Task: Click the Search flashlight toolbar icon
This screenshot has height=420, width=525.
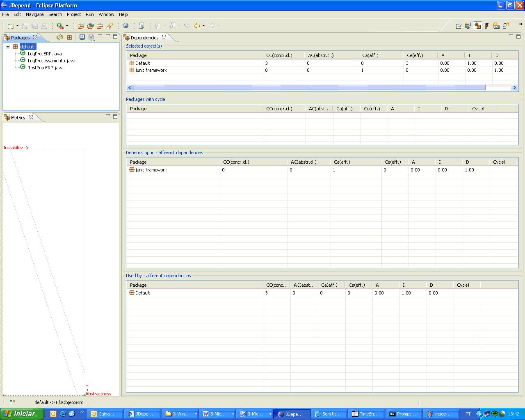Action: (x=110, y=26)
